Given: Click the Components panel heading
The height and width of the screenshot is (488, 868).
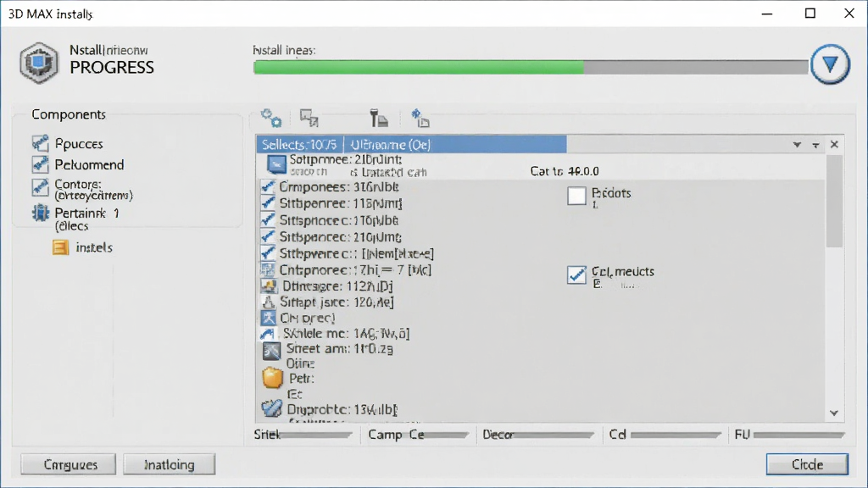Looking at the screenshot, I should coord(69,114).
